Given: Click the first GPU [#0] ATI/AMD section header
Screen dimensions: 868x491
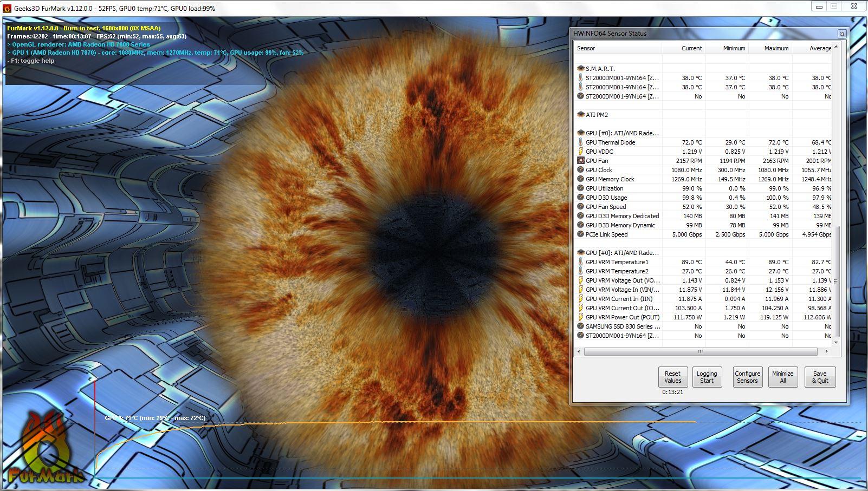Looking at the screenshot, I should [x=622, y=133].
